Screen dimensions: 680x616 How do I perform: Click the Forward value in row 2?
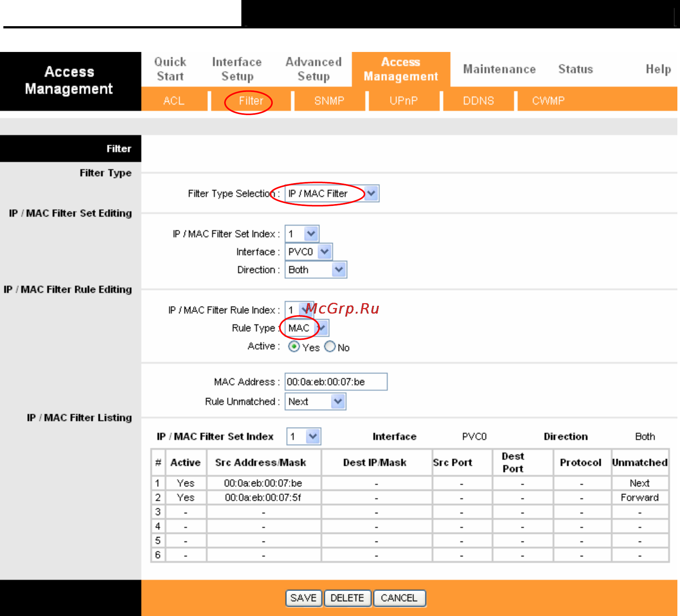point(640,498)
